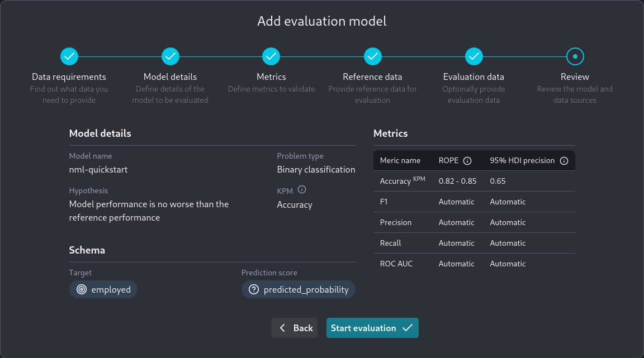Click the Data requirements step checkmark icon
Screen dimensions: 644x358
(x=69, y=56)
